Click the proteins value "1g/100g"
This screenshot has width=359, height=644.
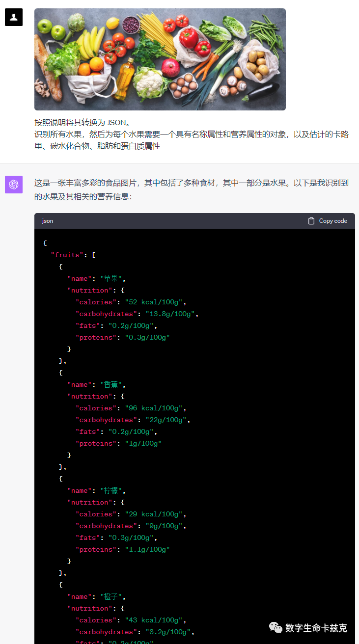click(143, 443)
